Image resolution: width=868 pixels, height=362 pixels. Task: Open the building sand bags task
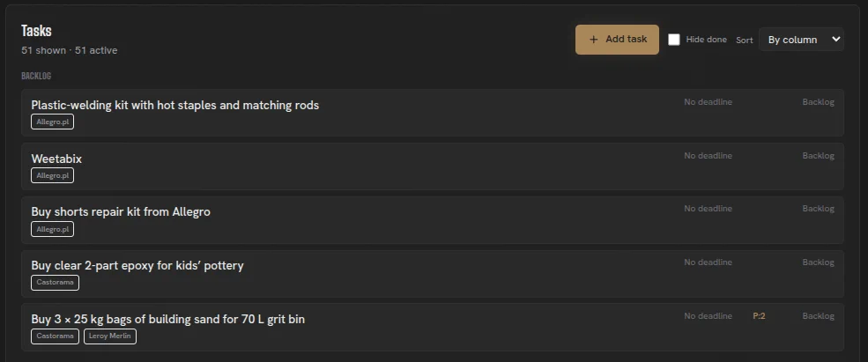click(x=433, y=328)
